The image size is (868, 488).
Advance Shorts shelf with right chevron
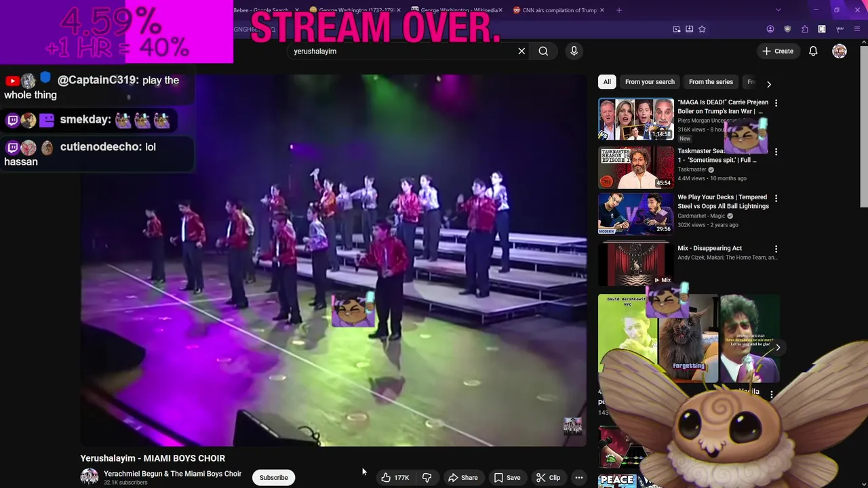[778, 348]
